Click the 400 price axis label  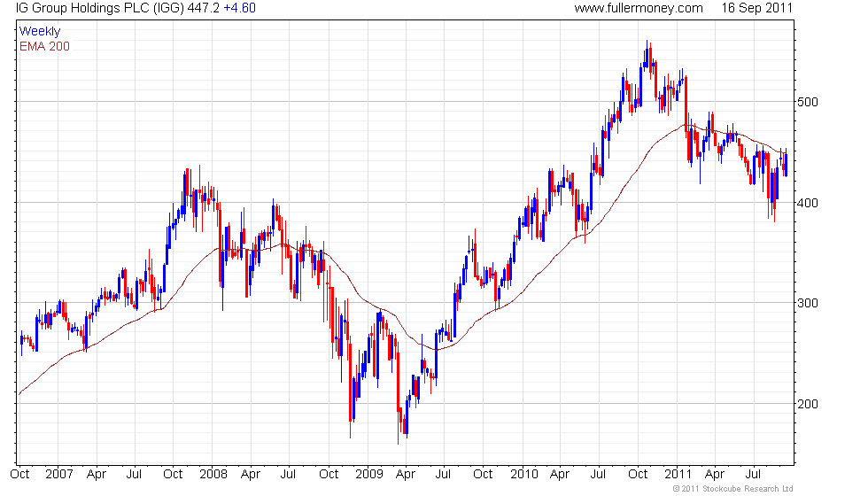[807, 203]
